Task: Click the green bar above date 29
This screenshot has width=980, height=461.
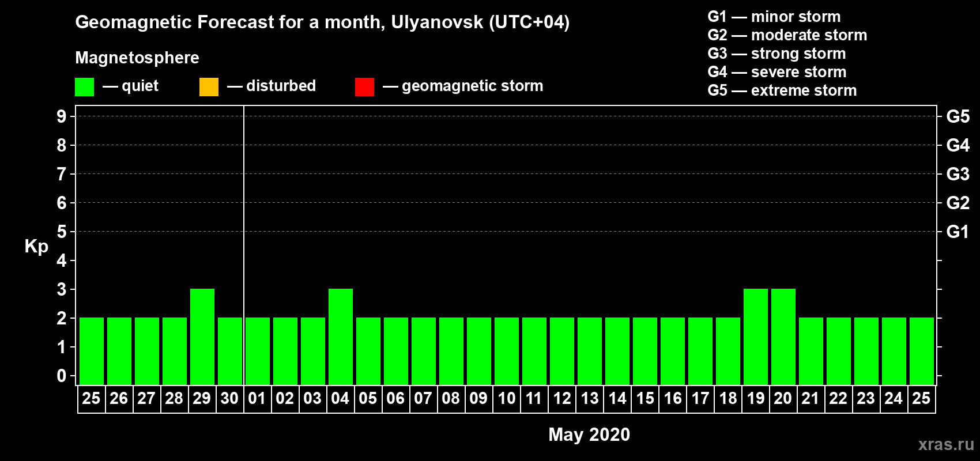Action: (202, 337)
